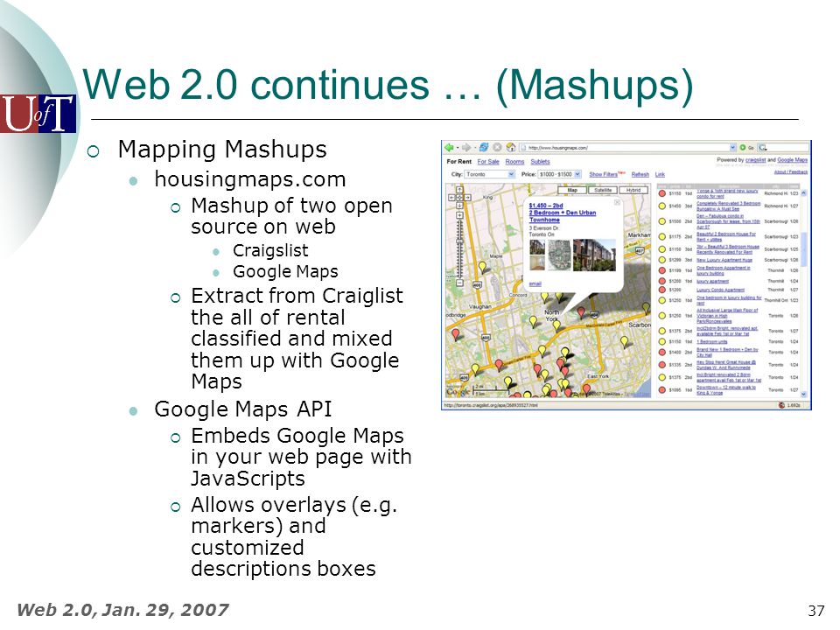Click status bar icon beside 1.692s
This screenshot has width=840, height=630.
point(781,405)
